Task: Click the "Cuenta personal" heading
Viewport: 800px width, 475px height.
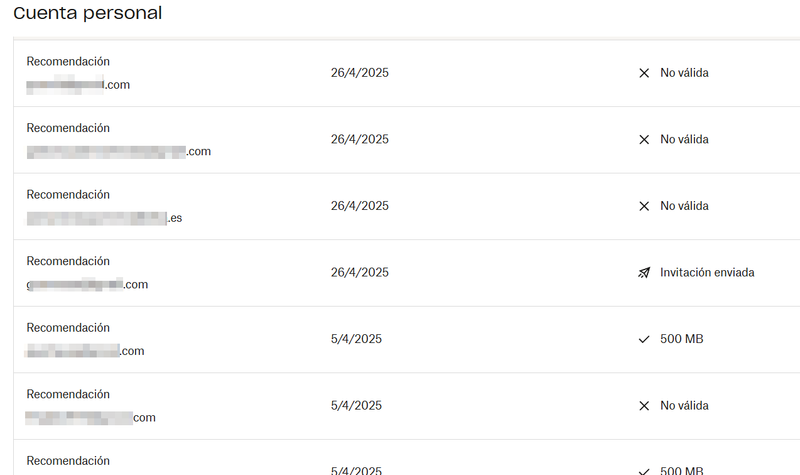Action: 88,13
